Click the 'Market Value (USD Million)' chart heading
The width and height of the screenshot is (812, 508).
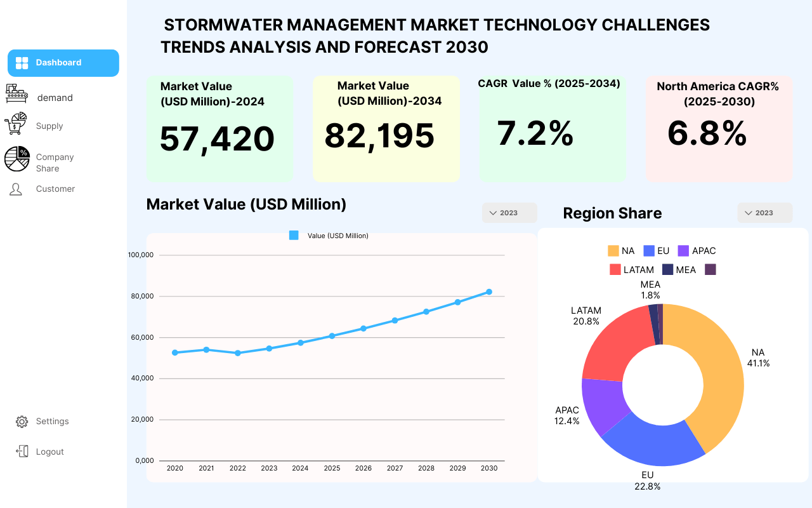pyautogui.click(x=247, y=204)
